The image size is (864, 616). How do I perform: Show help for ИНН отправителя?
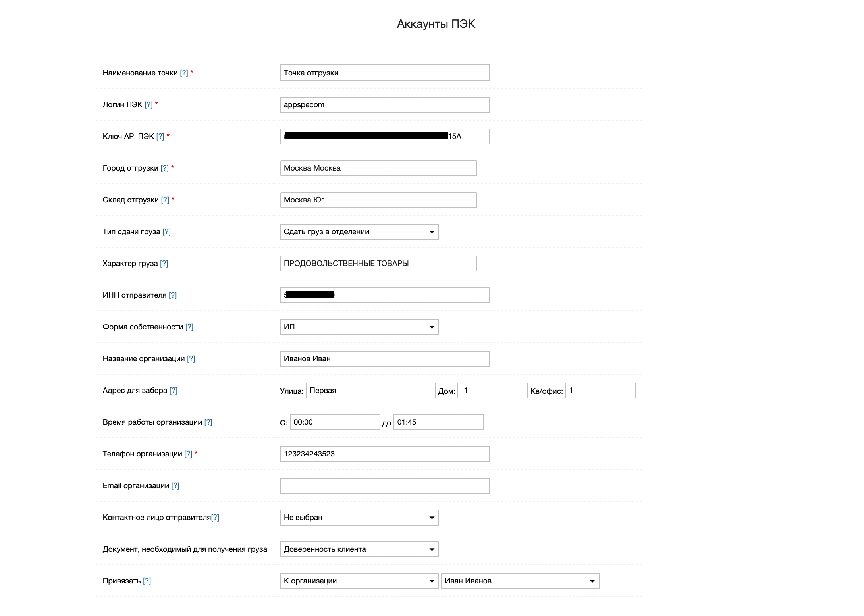tap(173, 295)
